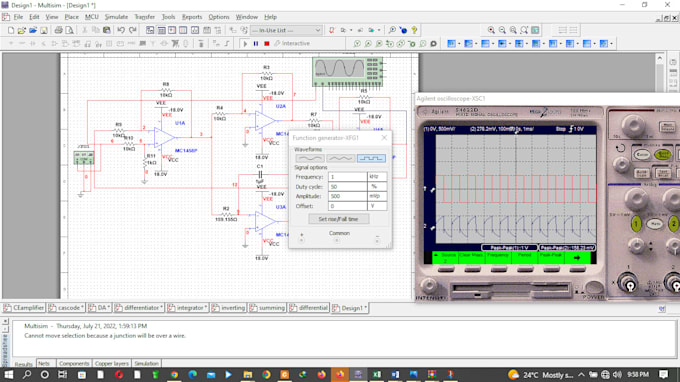Toggle oscilloscope channel 2 button

(673, 224)
